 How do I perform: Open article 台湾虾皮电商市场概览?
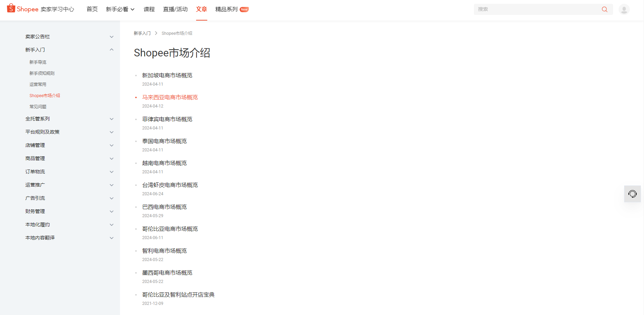click(170, 185)
